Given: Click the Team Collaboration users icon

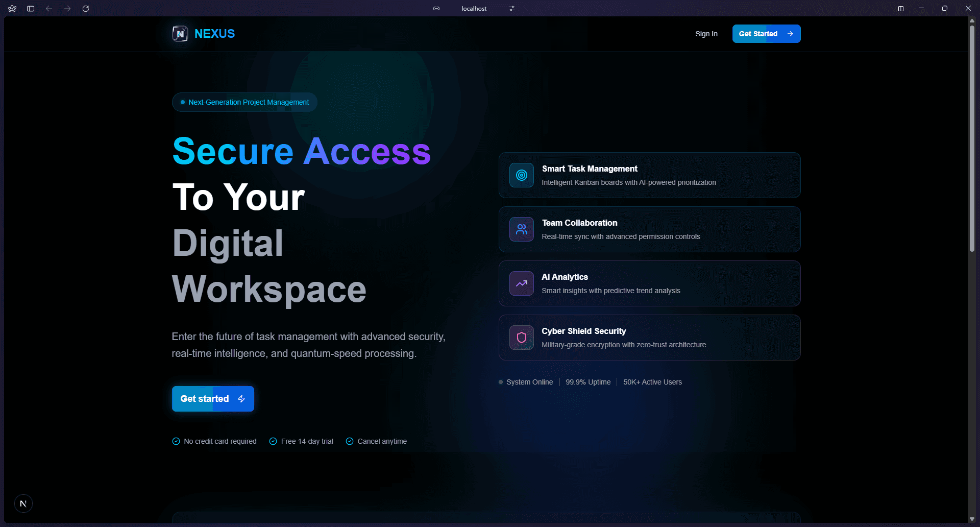Looking at the screenshot, I should 521,229.
